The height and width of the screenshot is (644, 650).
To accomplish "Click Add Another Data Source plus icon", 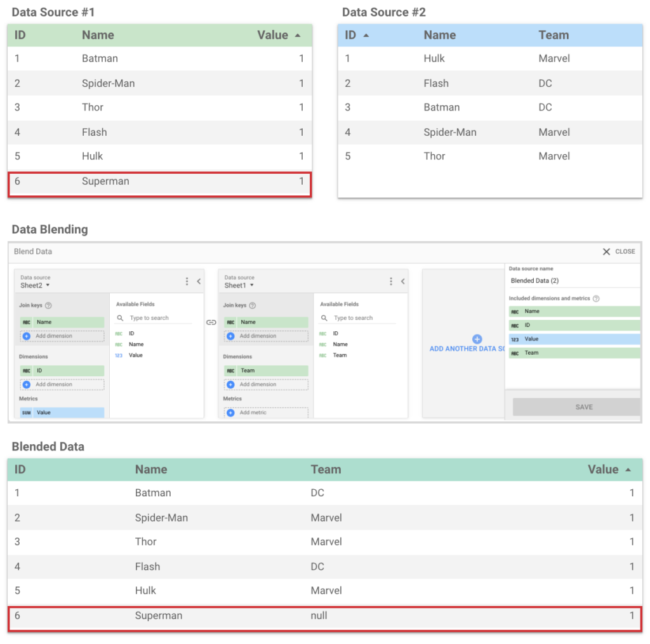I will pyautogui.click(x=477, y=339).
